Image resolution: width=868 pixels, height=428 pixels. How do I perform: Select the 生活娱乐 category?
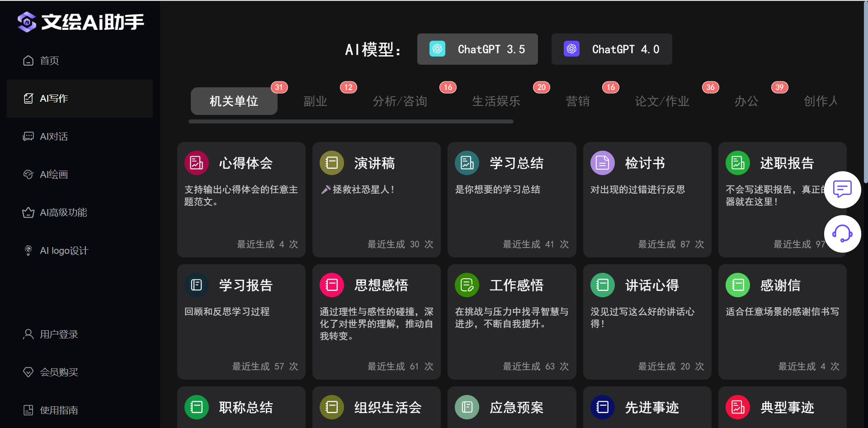(x=496, y=101)
